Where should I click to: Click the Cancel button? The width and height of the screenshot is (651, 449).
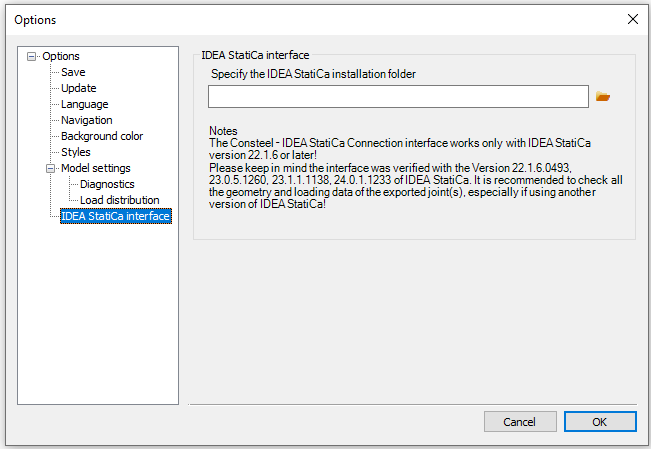pos(520,422)
